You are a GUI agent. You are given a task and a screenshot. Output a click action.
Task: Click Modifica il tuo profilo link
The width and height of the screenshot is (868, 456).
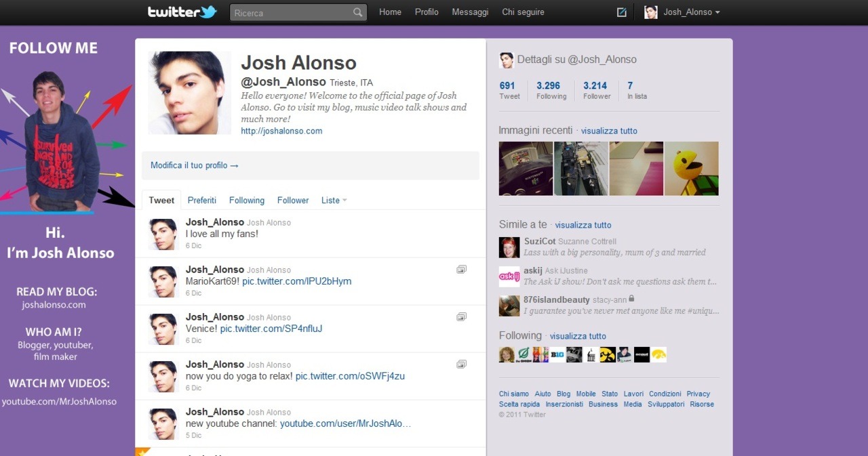tap(195, 165)
